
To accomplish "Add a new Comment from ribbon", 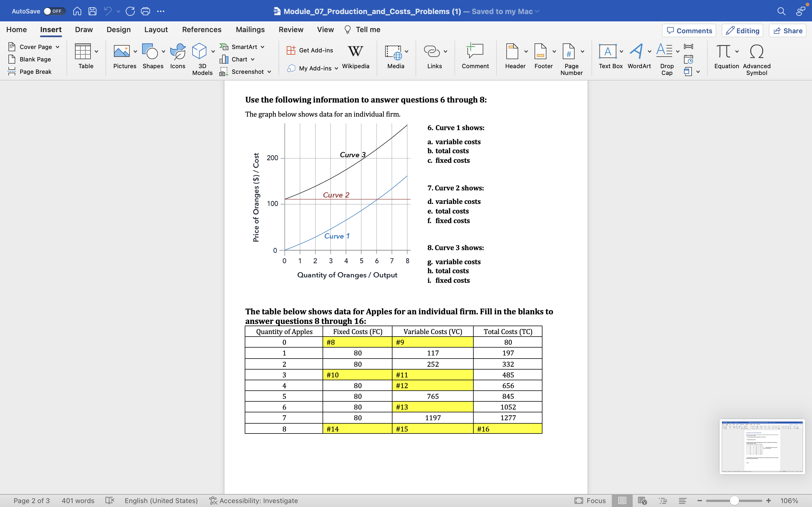I will 475,52.
